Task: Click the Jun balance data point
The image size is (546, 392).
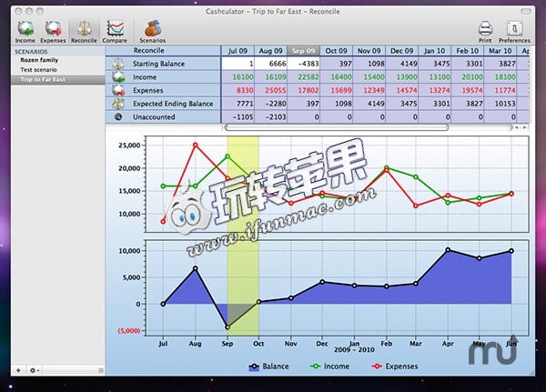Action: coord(511,251)
